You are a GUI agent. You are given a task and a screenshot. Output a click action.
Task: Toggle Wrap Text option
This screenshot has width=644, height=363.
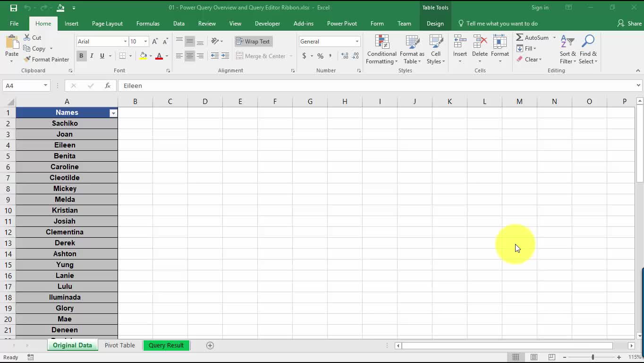253,42
